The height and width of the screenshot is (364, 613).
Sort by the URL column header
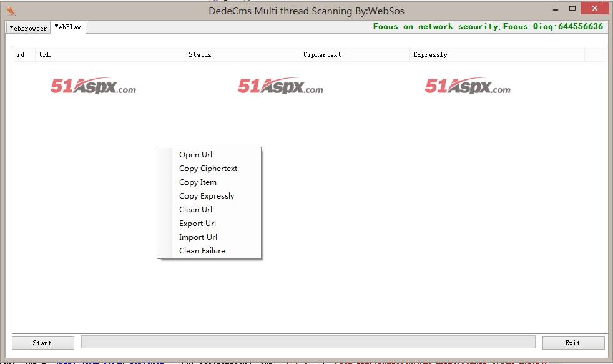pyautogui.click(x=110, y=54)
